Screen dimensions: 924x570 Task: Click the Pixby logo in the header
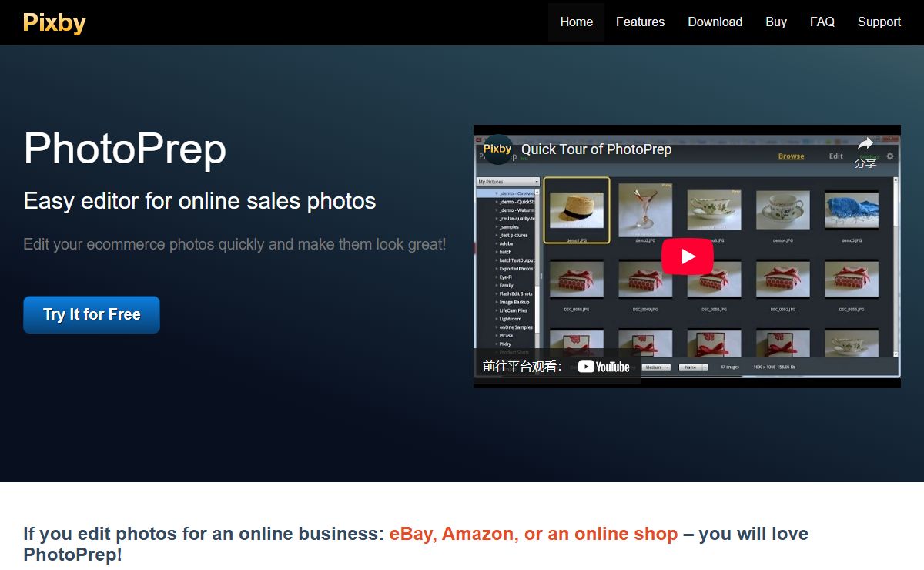click(x=54, y=22)
